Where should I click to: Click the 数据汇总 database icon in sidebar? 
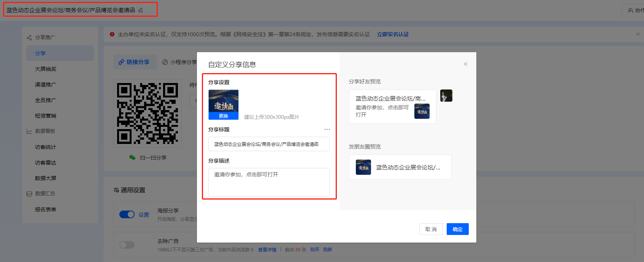(29, 193)
